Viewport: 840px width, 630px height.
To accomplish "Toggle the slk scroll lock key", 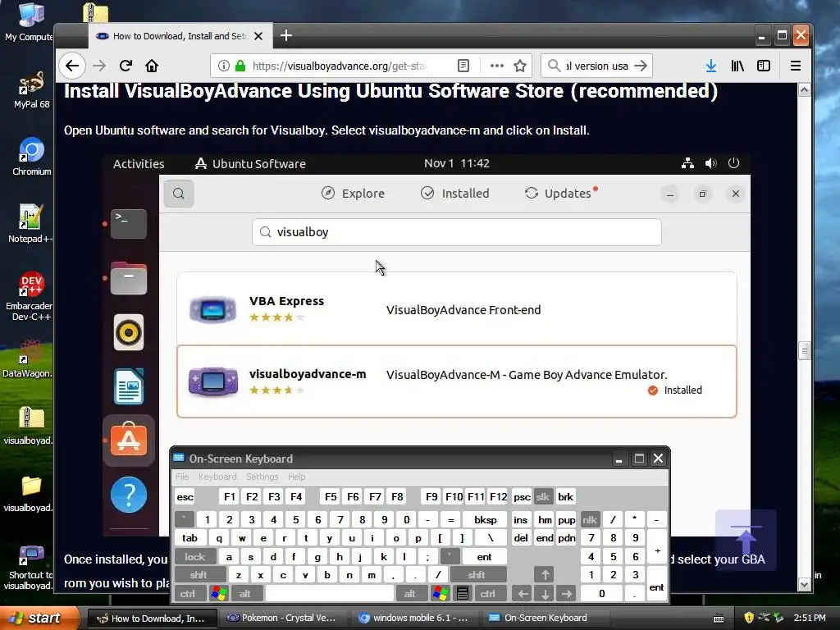I will pos(543,496).
